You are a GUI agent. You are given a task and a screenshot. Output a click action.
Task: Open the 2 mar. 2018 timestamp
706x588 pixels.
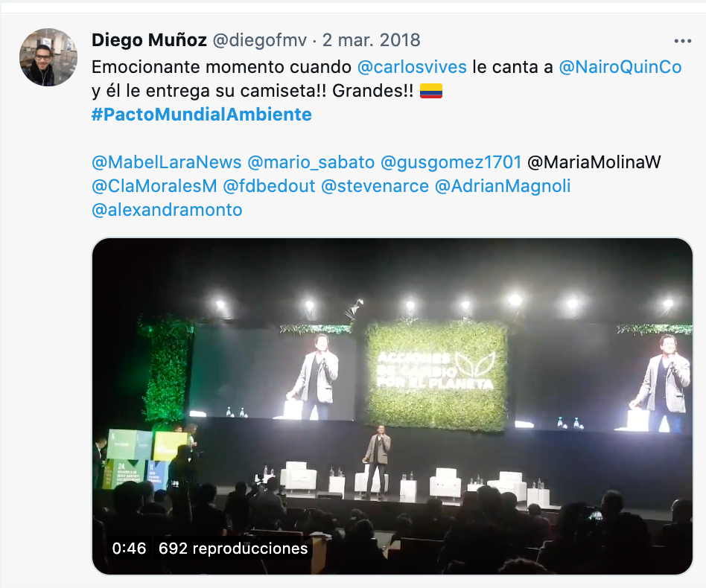click(x=371, y=40)
